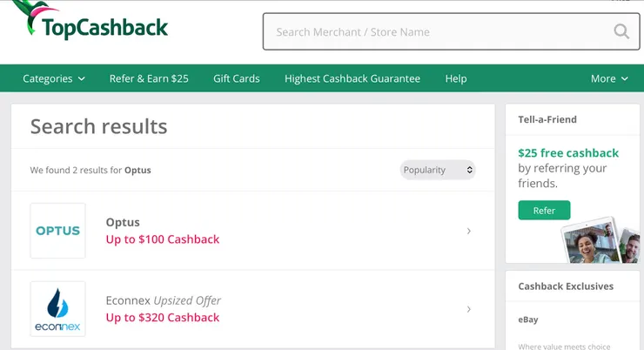Screen dimensions: 644x350
Task: Open the Popularity sort dropdown
Action: click(x=438, y=170)
